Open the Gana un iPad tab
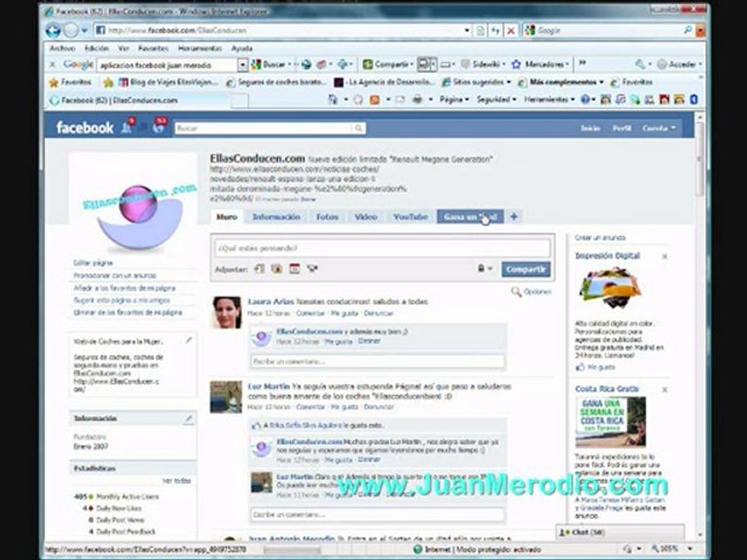 click(x=470, y=217)
